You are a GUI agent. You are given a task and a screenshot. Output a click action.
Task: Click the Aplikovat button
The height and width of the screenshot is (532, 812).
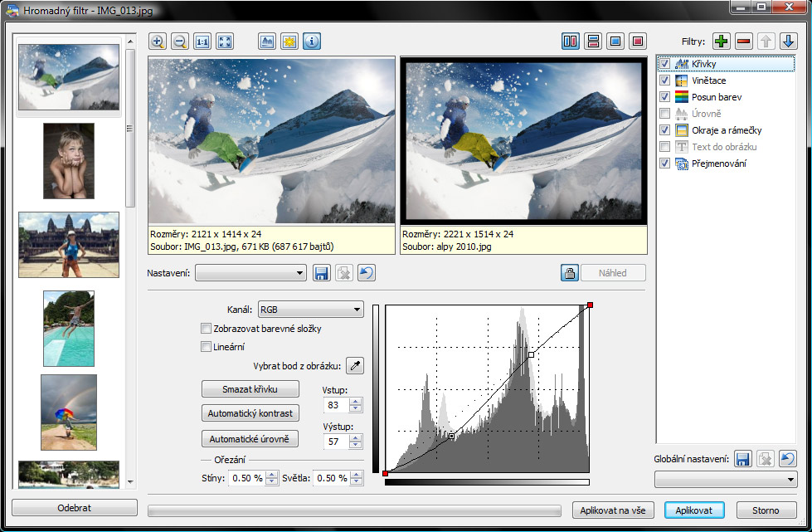pos(694,510)
